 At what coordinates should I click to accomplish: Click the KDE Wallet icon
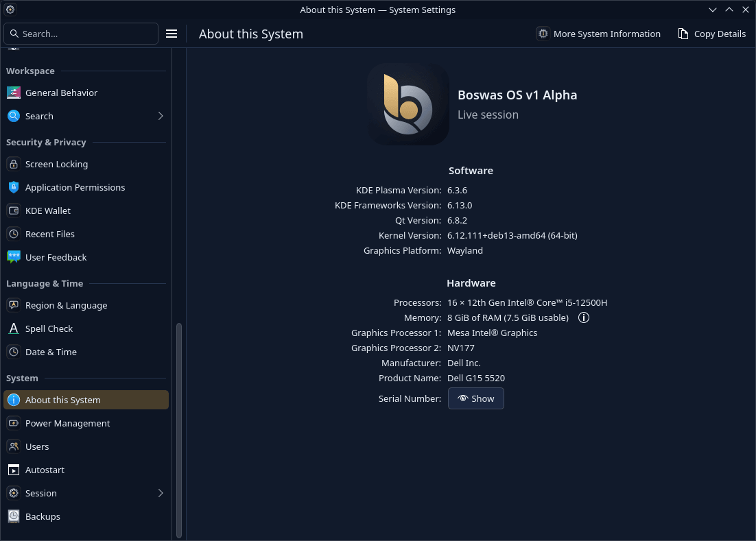14,211
